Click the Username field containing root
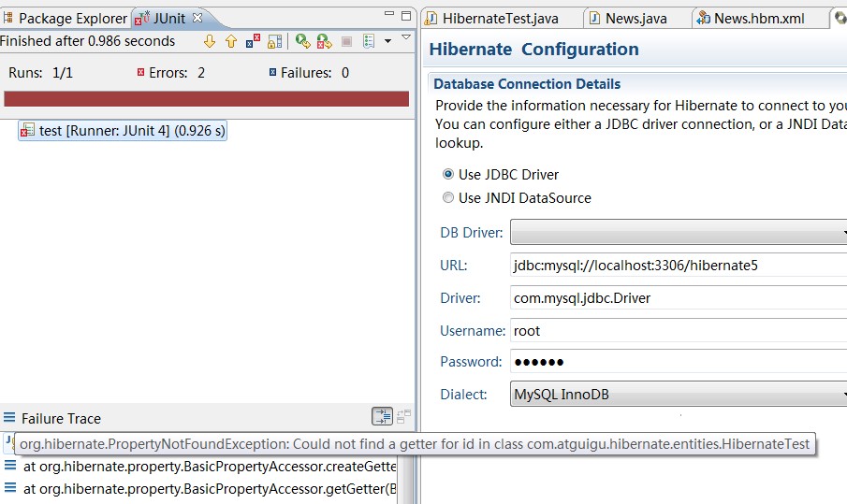Image resolution: width=847 pixels, height=504 pixels. [679, 330]
